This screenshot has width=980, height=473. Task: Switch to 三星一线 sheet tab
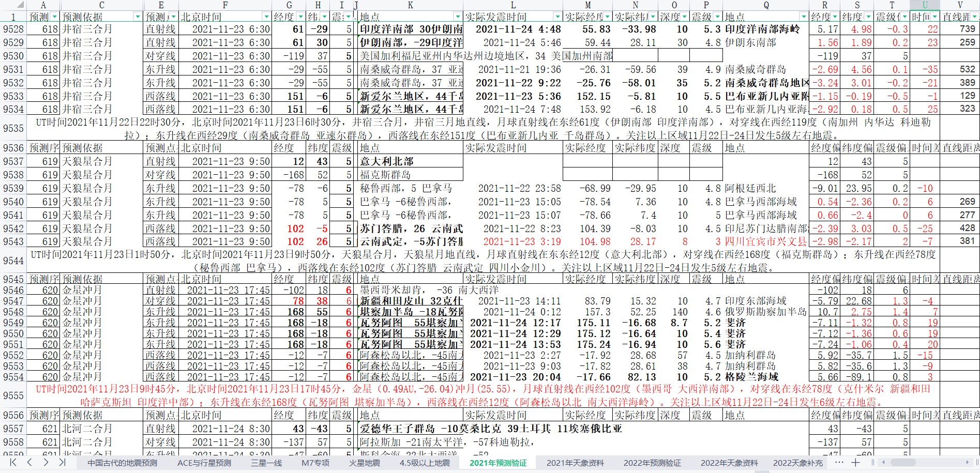(266, 463)
